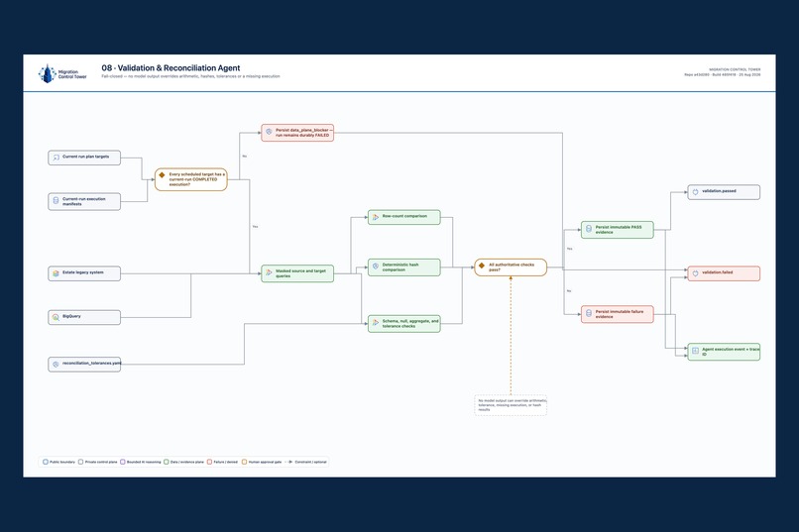The width and height of the screenshot is (799, 532).
Task: Click diamond icon in 'Every scheduled target' decision
Action: pos(162,175)
